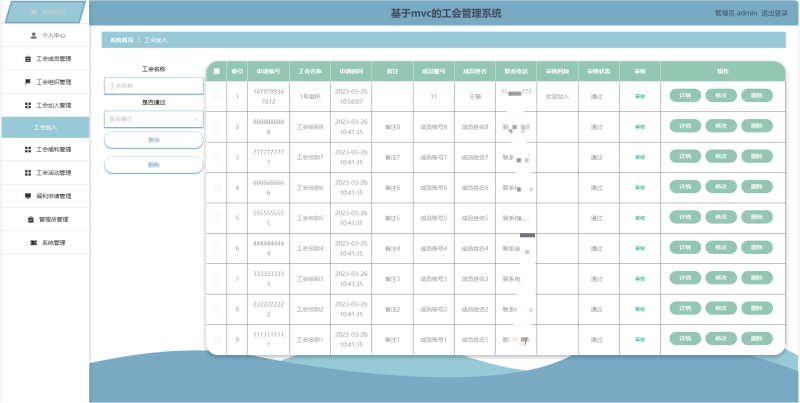Select the 工会加入 submenu item

click(x=45, y=128)
